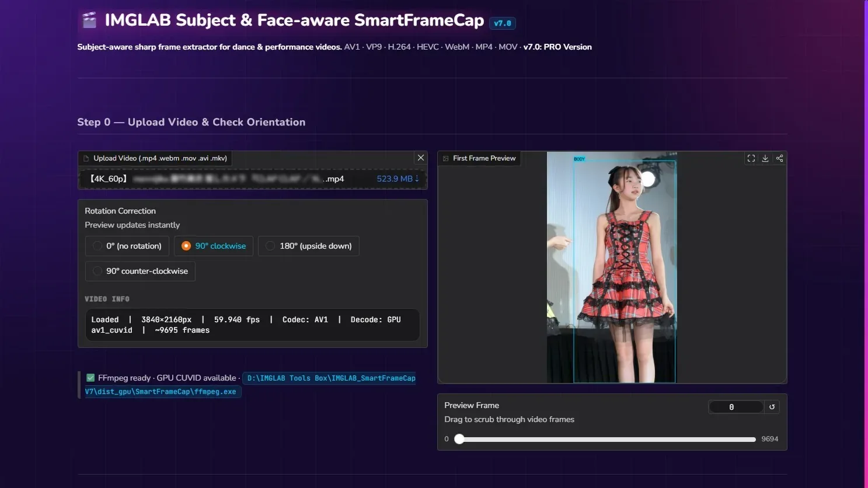
Task: Click the BODY detection box label
Action: [579, 159]
